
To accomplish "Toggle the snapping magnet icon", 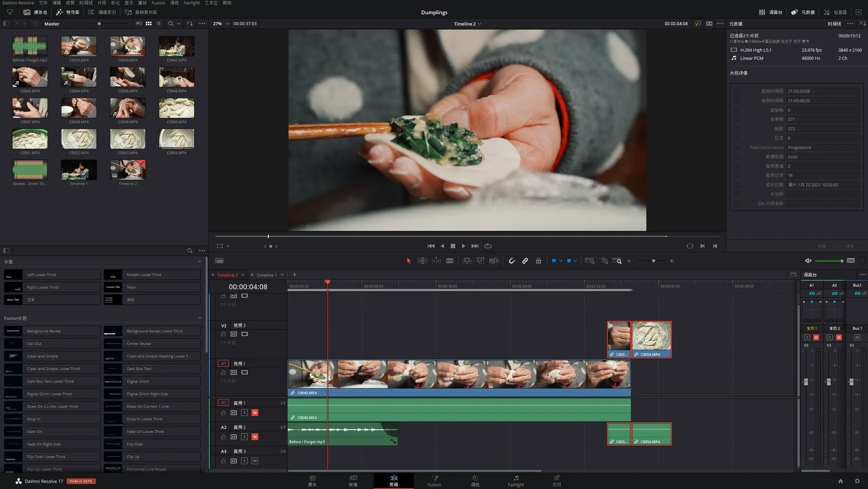I will [512, 260].
